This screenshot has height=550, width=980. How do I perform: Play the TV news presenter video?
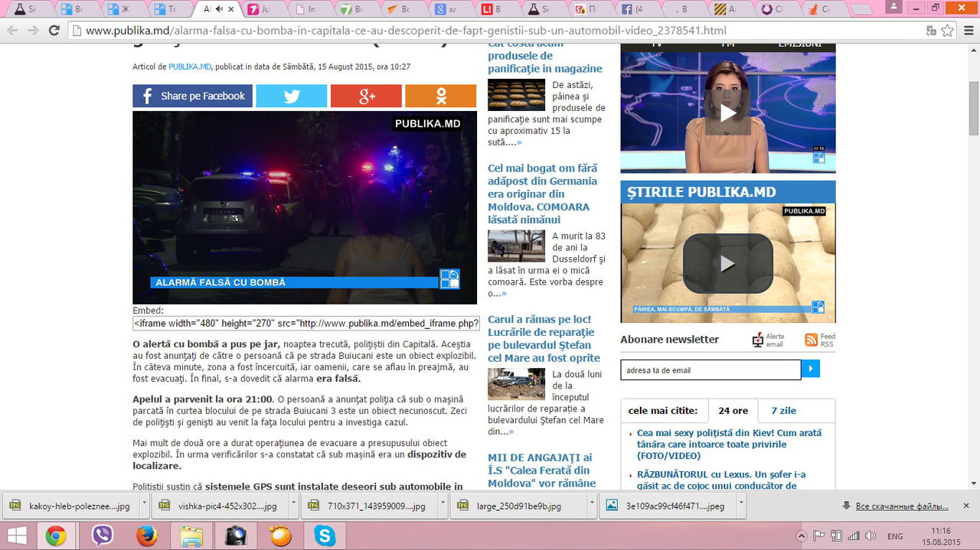727,113
